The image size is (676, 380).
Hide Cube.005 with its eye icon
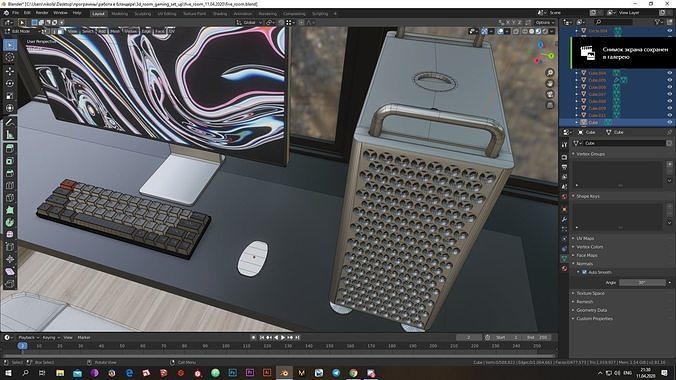[670, 80]
